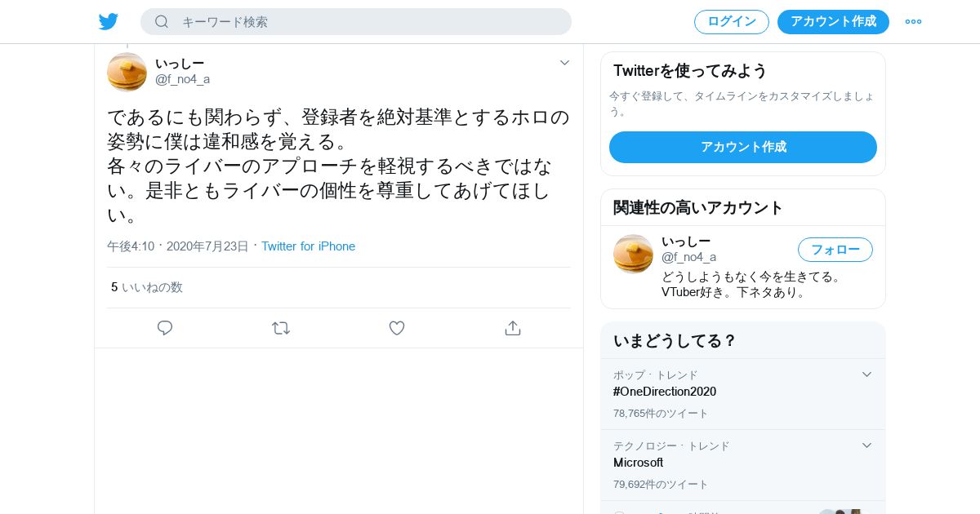Click the ログイン button
This screenshot has width=980, height=514.
pyautogui.click(x=732, y=22)
